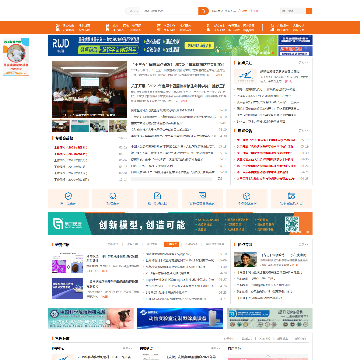This screenshot has height=360, width=360.
Task: Open the small red ad next to the RWD banner
Action: 295,51
